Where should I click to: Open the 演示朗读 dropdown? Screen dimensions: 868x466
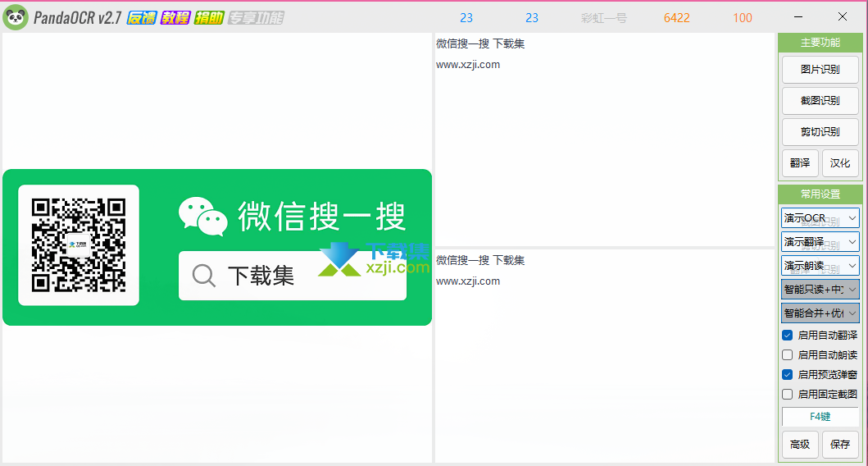(820, 266)
